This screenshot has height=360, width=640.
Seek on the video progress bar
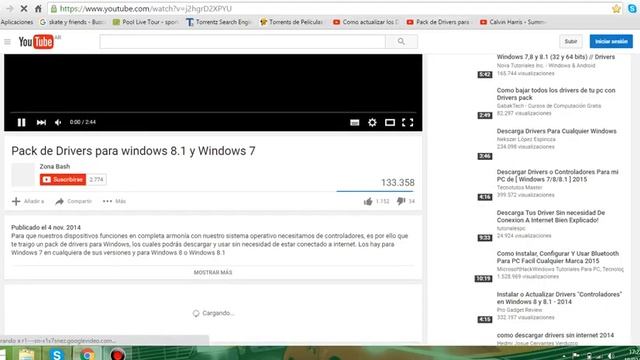(x=213, y=112)
